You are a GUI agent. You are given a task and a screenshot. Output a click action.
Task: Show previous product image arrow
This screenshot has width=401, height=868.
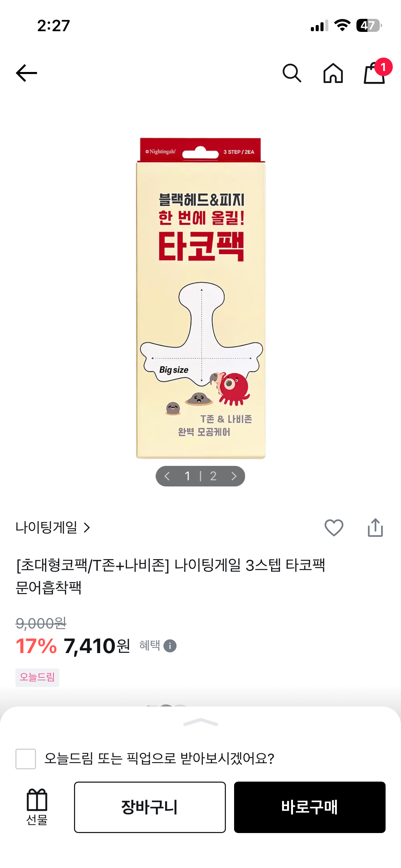(167, 476)
